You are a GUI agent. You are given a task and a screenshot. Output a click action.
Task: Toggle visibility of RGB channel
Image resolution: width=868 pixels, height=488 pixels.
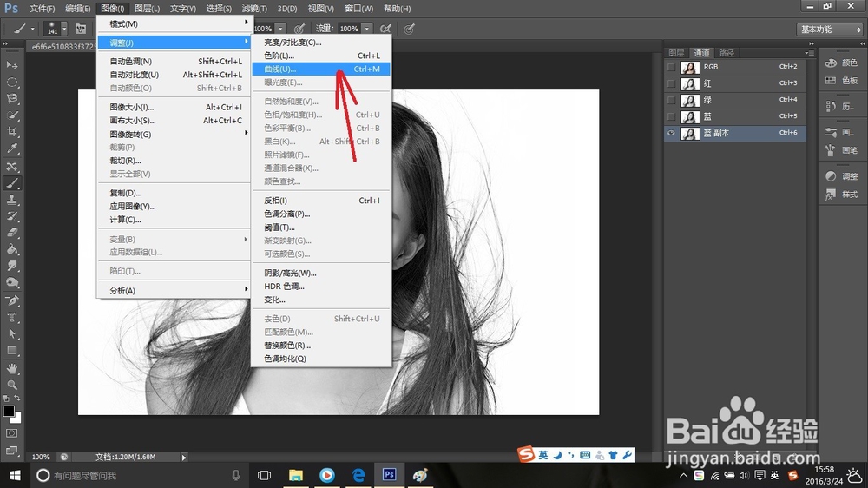[x=672, y=67]
